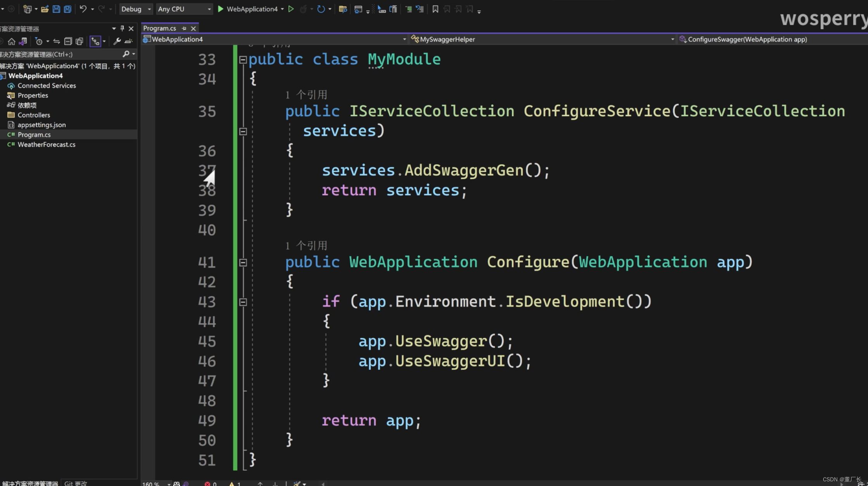Open the Debug configuration dropdown

135,9
